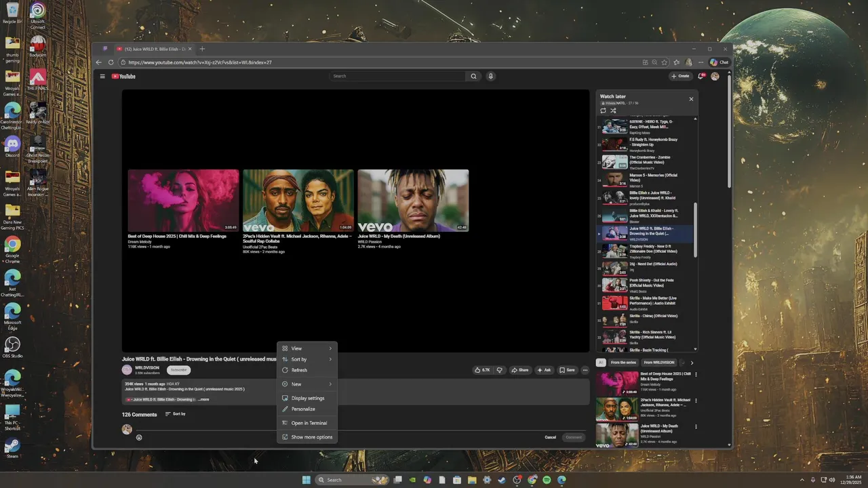Open Discord desktop shortcut
The height and width of the screenshot is (488, 868).
[12, 147]
